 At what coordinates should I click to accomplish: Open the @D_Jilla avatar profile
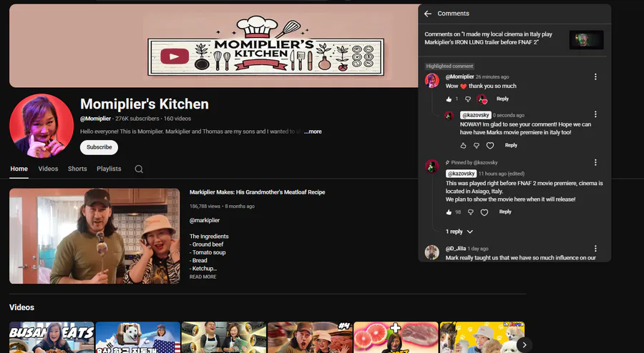(431, 252)
